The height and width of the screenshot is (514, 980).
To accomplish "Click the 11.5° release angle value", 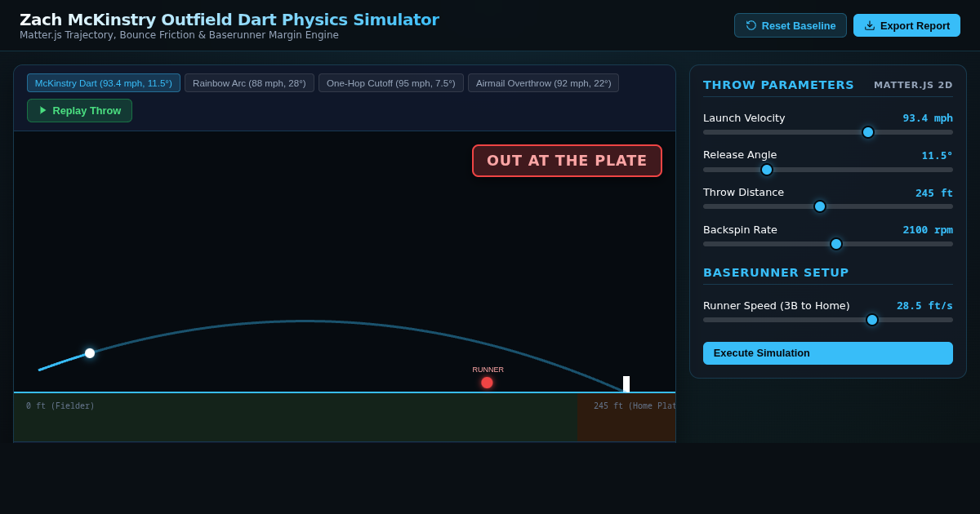I will click(x=937, y=155).
